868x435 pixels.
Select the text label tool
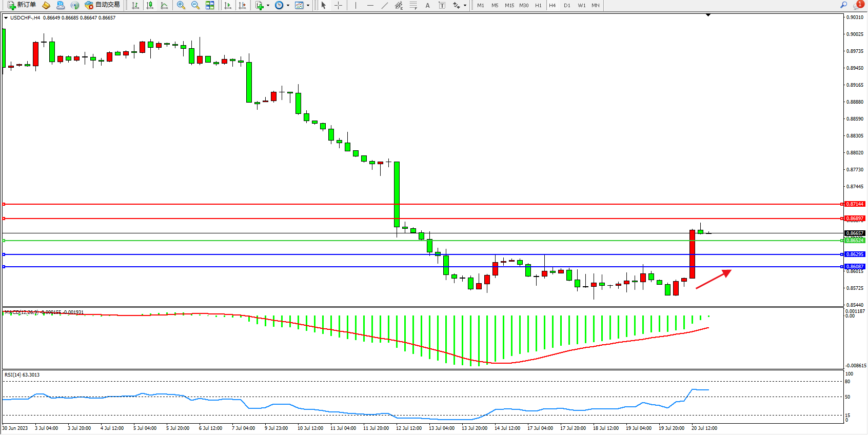click(x=442, y=5)
